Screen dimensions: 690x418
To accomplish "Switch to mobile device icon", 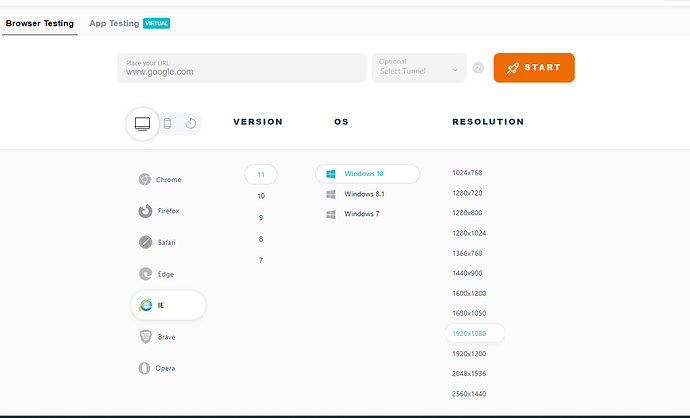I will coord(168,123).
